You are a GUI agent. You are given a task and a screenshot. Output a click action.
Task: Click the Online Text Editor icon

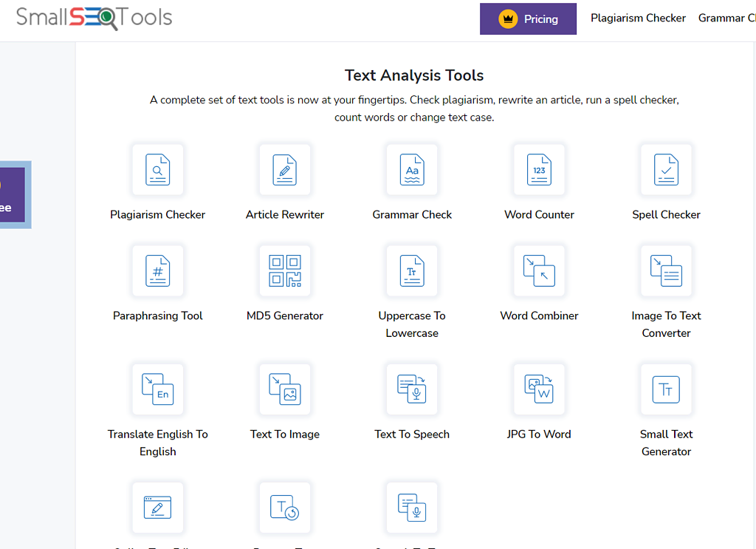(x=158, y=508)
